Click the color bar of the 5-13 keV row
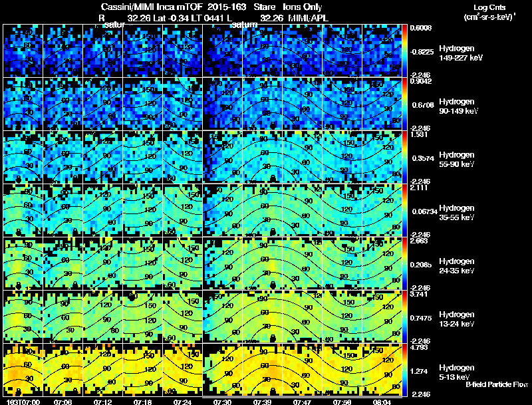The image size is (532, 405). (404, 370)
